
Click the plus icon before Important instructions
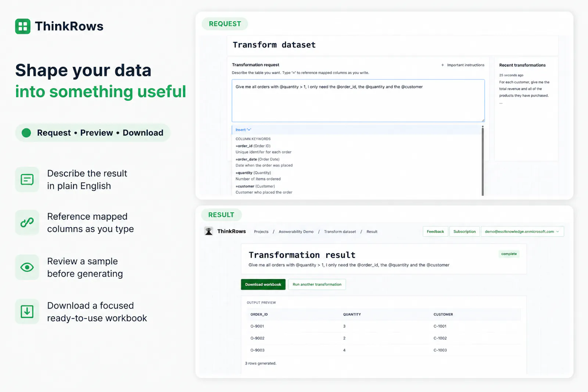pos(442,65)
